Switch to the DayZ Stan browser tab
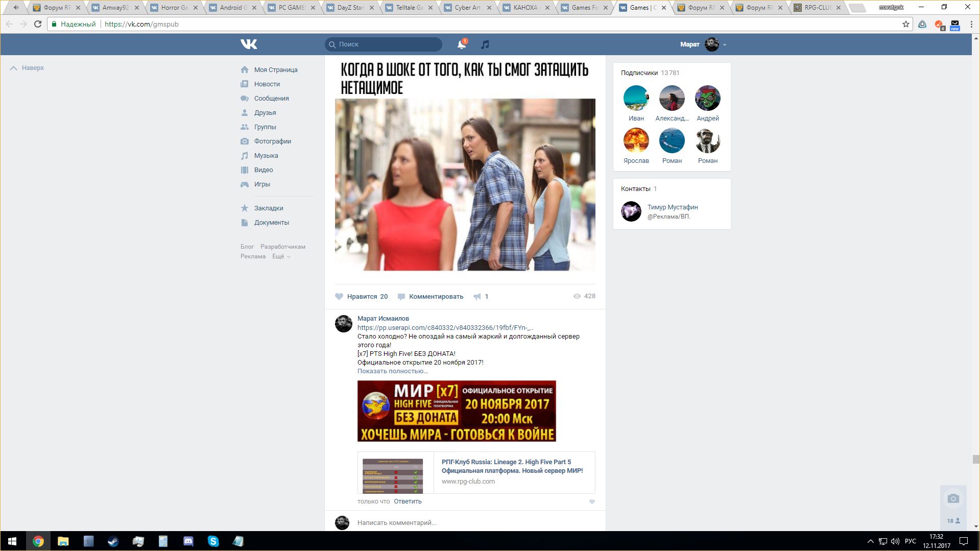The image size is (980, 551). point(351,8)
